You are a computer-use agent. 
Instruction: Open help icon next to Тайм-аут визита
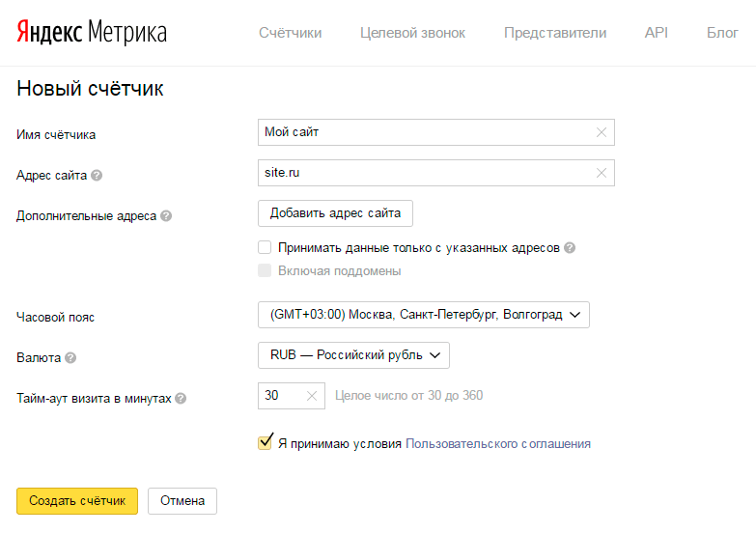(x=181, y=399)
